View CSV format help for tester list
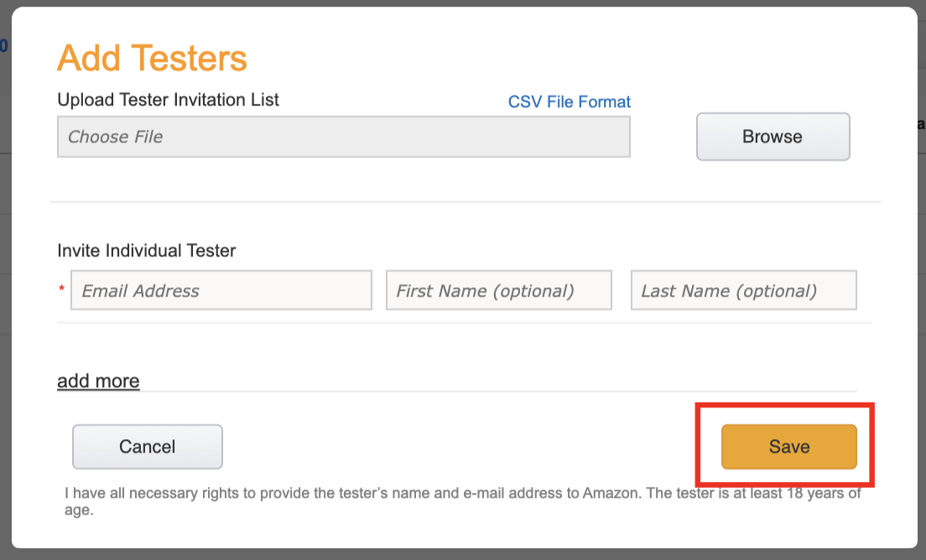 (570, 102)
